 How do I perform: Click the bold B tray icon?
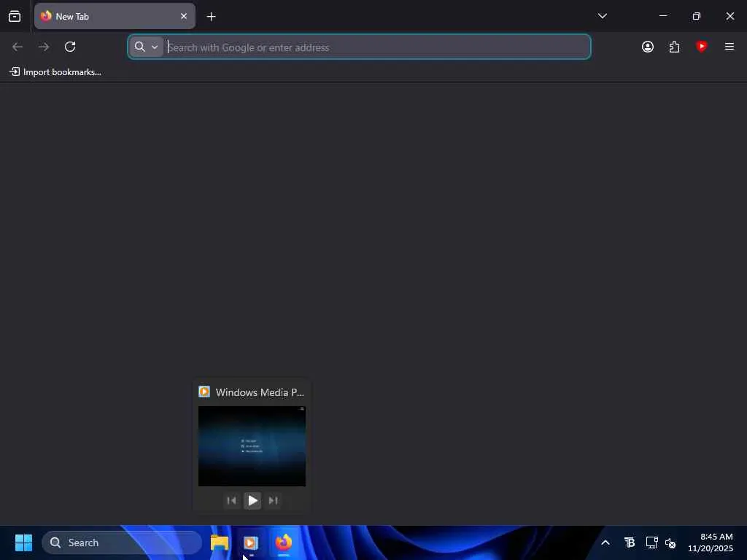630,542
